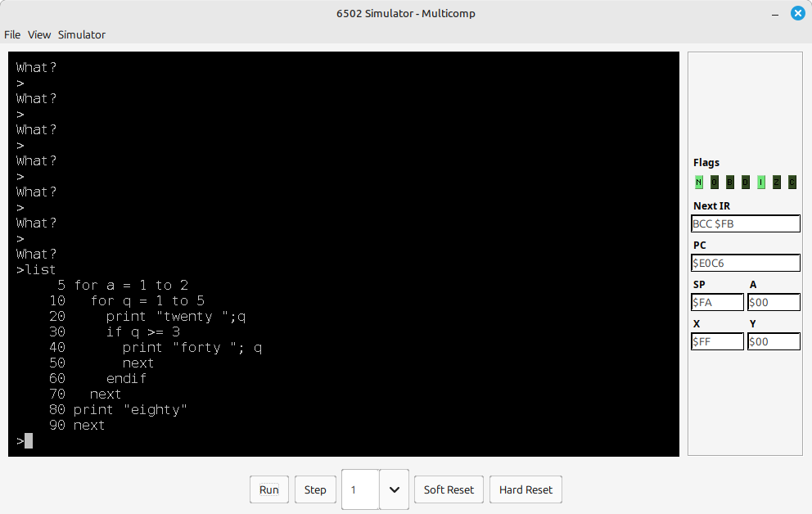This screenshot has width=812, height=514.
Task: Click the C (carry) flag indicator
Action: click(792, 183)
